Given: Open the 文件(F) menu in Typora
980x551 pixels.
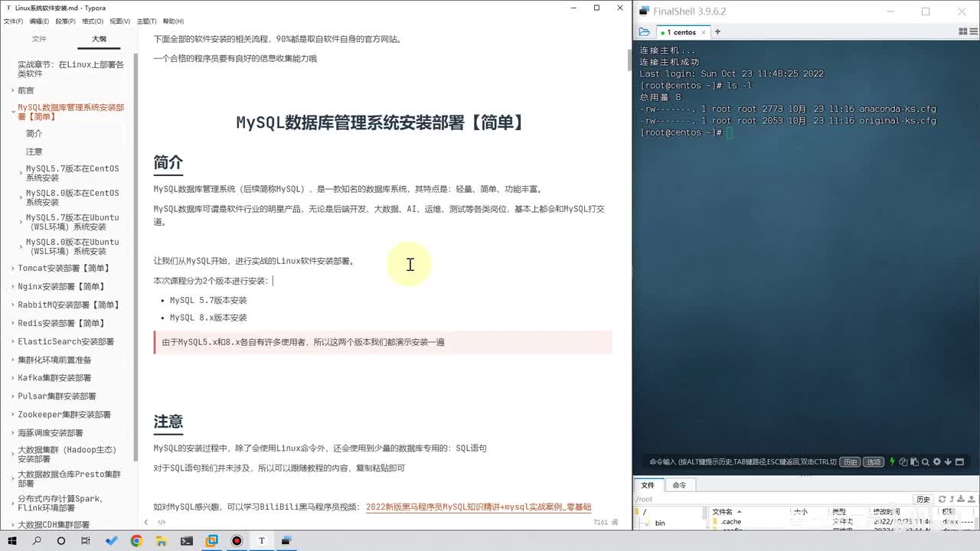Looking at the screenshot, I should (13, 21).
